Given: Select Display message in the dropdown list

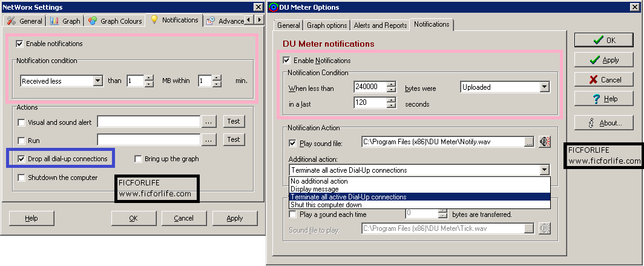Looking at the screenshot, I should point(419,189).
